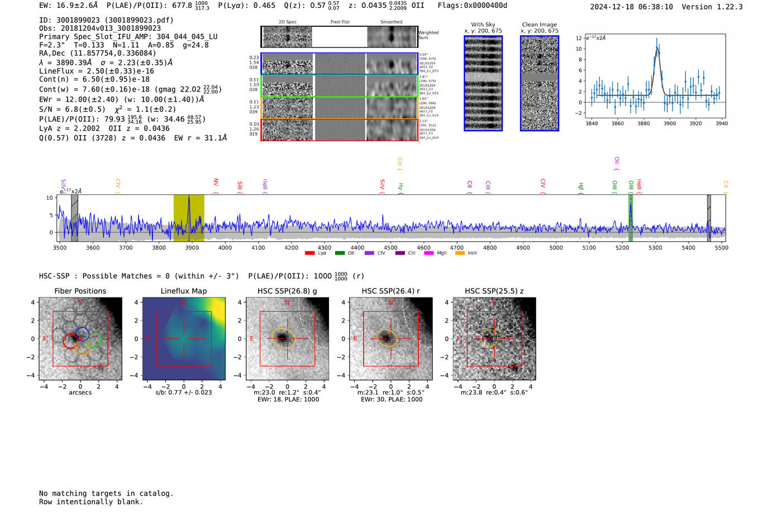Click the gray hatched band near 5460 Å
Viewport: 782px width, 532px height.
709,218
